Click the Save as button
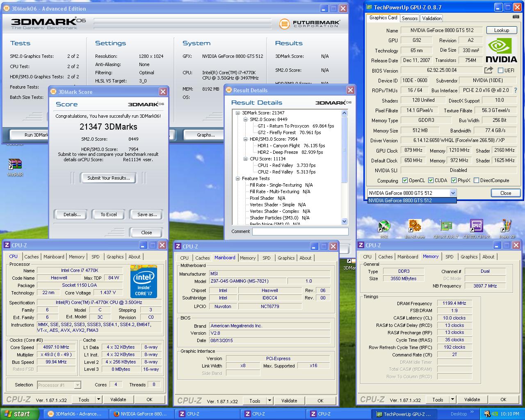The image size is (525, 420). coord(147,215)
